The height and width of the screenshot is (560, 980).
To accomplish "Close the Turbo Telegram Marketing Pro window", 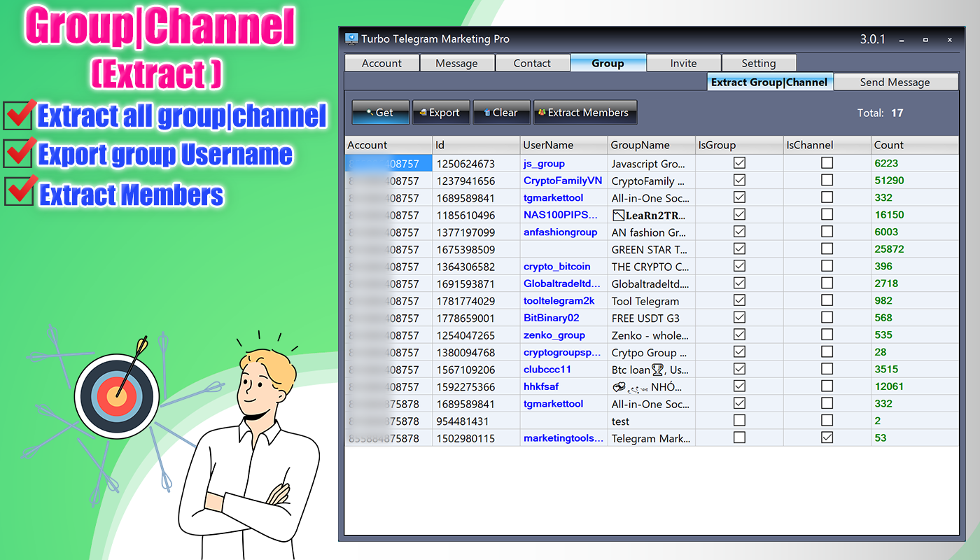I will tap(950, 40).
